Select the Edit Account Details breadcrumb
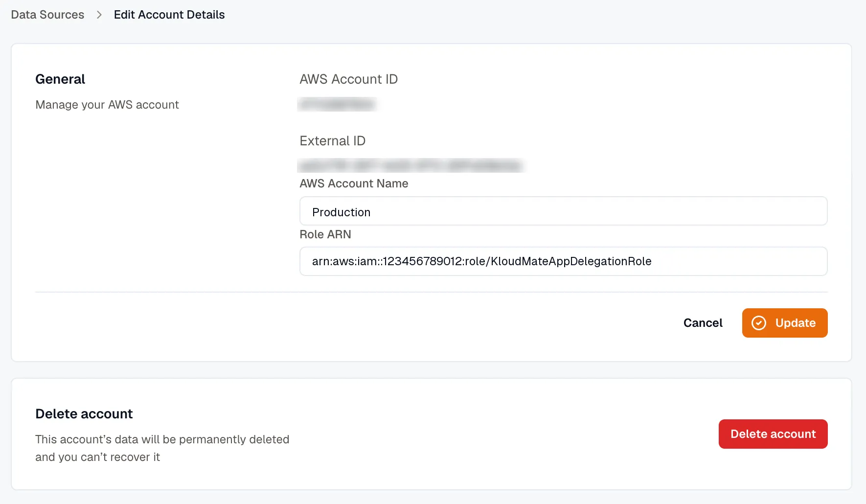 coord(169,15)
